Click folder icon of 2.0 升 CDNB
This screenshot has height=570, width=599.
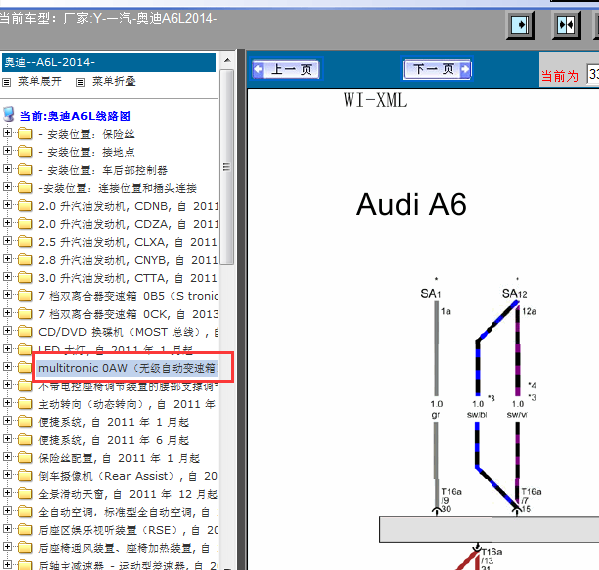25,205
